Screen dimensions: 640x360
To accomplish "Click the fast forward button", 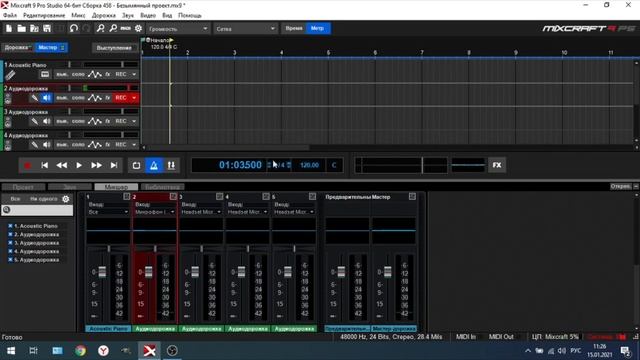I will pos(96,165).
